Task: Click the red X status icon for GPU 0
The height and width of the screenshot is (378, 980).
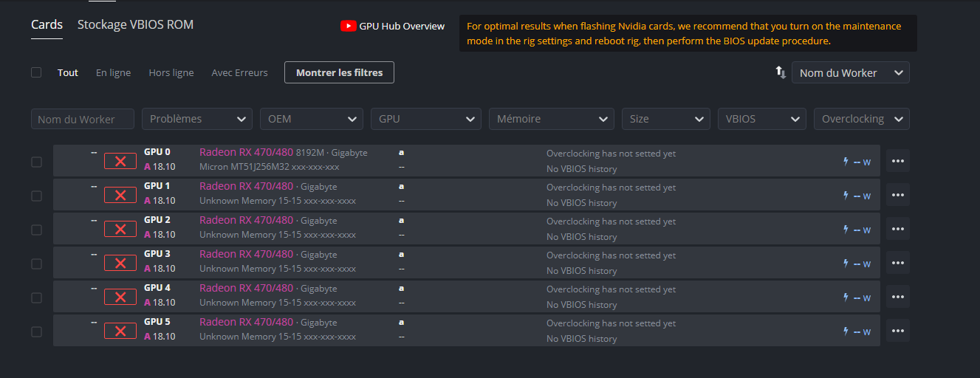Action: 120,161
